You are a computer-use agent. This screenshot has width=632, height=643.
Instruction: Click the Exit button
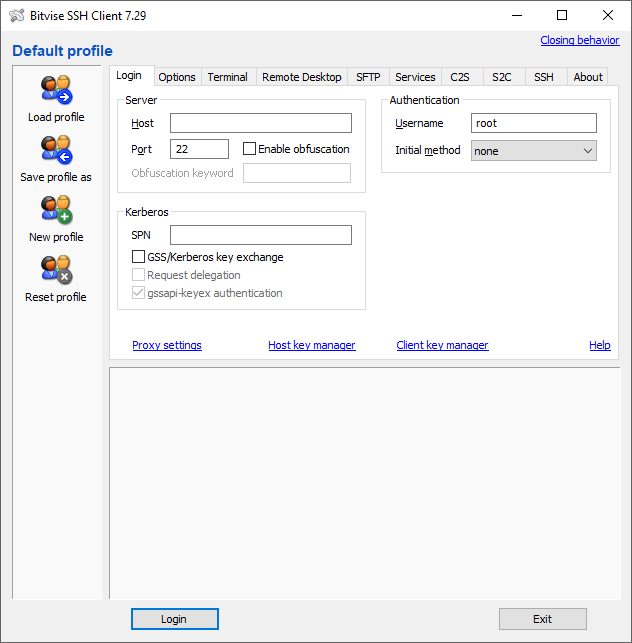tap(543, 619)
